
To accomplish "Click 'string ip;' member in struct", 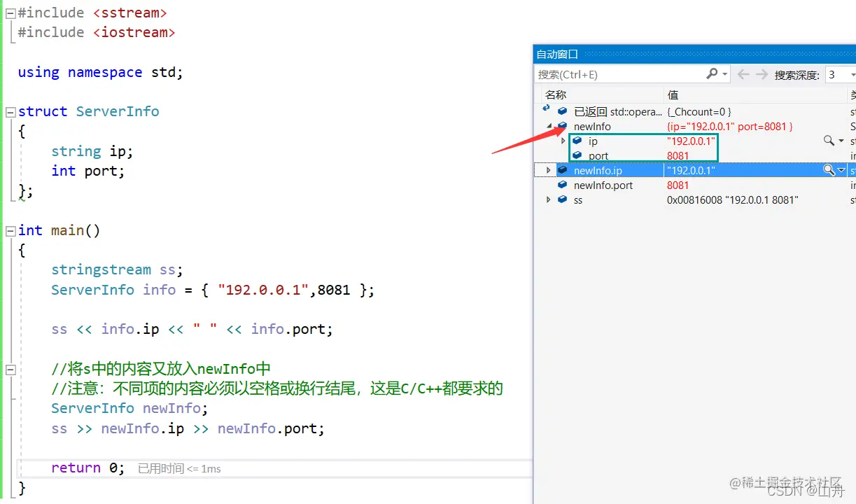I will (92, 151).
